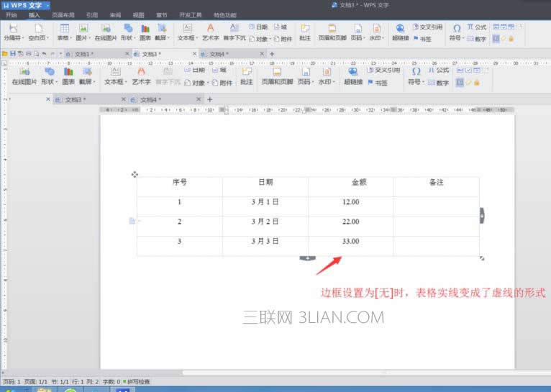Expand the 空白页 dropdown arrow

(x=47, y=38)
